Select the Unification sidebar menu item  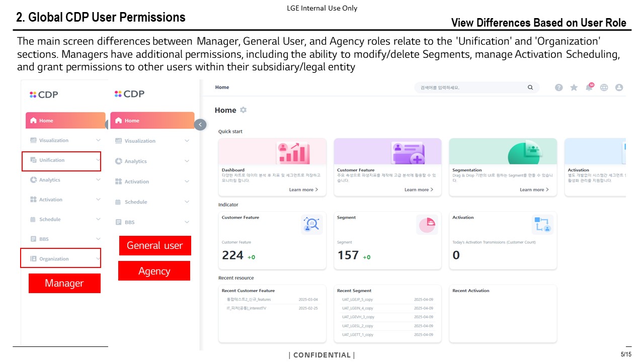click(52, 160)
